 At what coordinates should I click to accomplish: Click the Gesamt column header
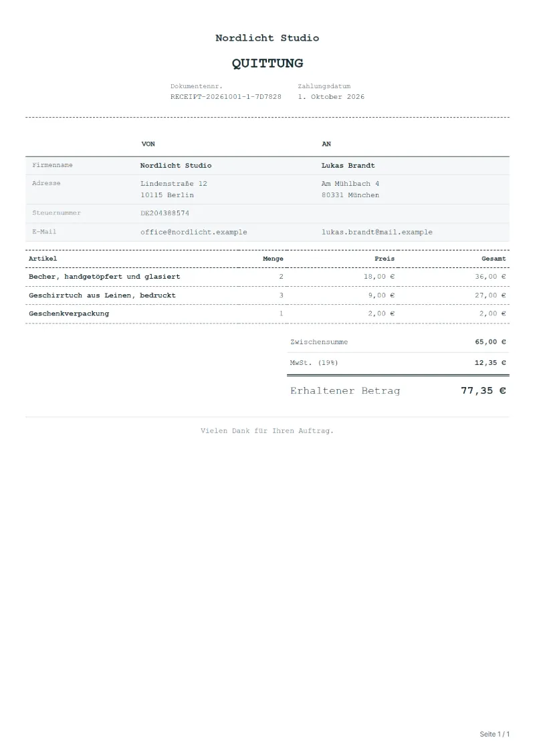click(494, 259)
